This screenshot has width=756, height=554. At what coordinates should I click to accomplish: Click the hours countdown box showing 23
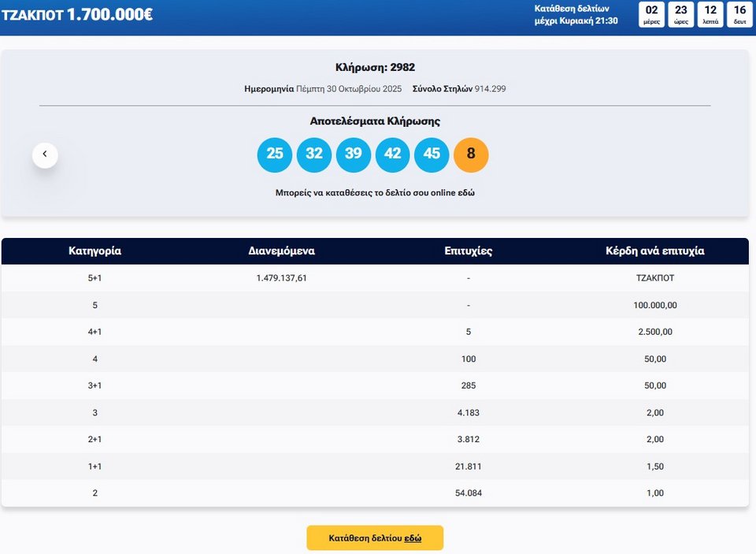pos(681,14)
